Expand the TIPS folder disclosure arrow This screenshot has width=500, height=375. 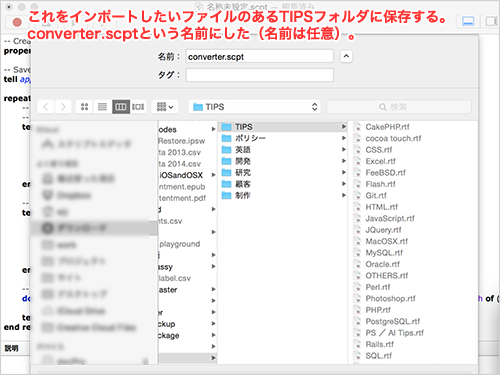[343, 127]
